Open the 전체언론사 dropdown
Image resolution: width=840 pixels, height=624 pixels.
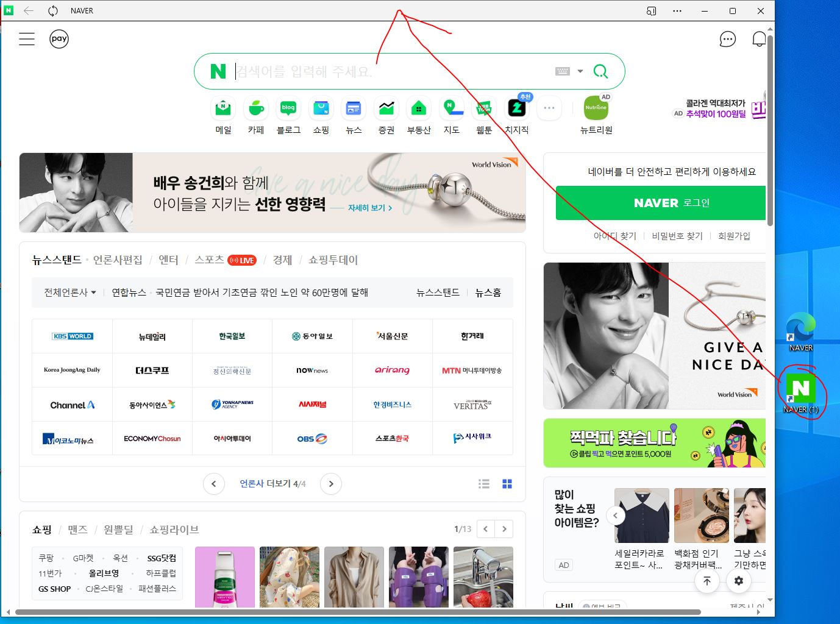coord(69,292)
